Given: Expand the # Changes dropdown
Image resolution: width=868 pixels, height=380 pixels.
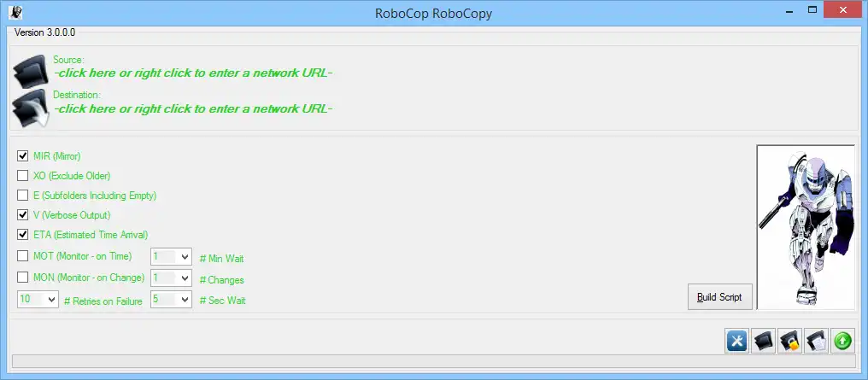Looking at the screenshot, I should click(x=171, y=278).
